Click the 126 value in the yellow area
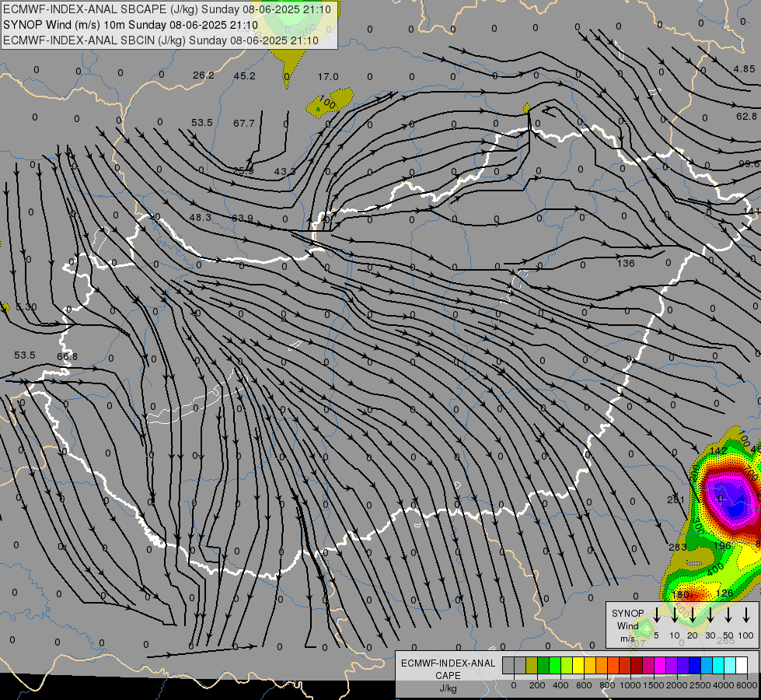 [x=724, y=593]
